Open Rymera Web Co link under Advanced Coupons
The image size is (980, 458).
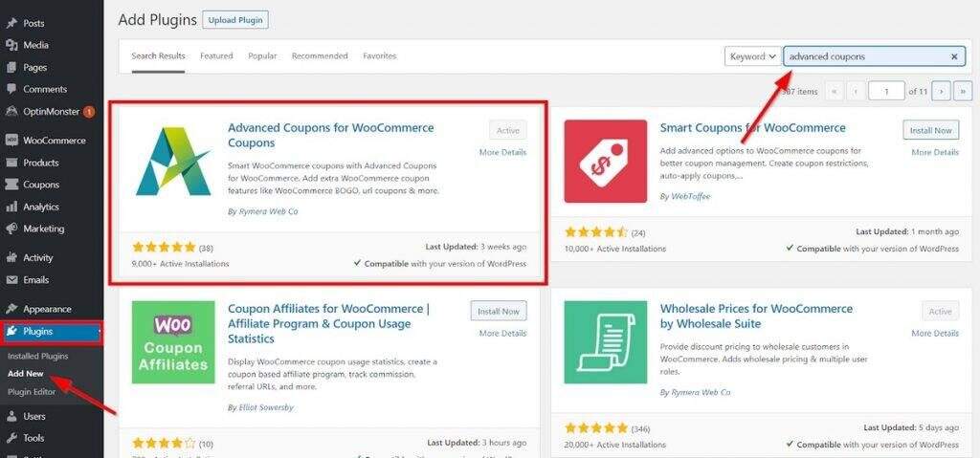coord(268,211)
